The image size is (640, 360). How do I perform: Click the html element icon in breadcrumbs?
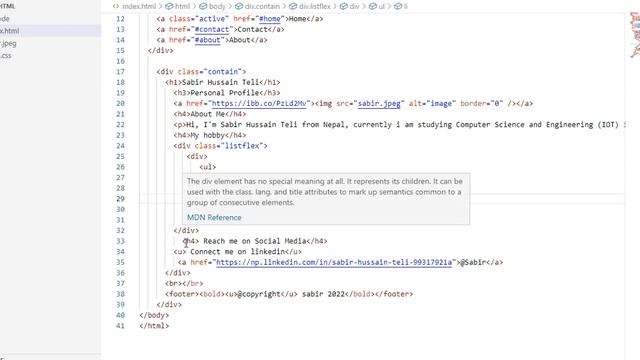click(169, 6)
